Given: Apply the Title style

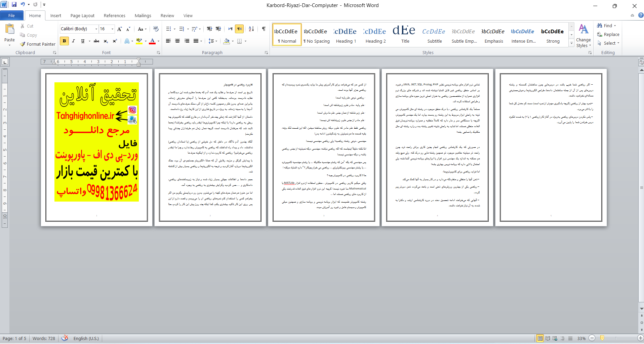Looking at the screenshot, I should [405, 35].
